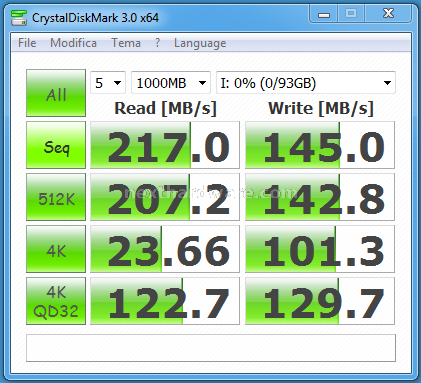The height and width of the screenshot is (383, 421).
Task: Start the Seq sequential test
Action: [56, 145]
